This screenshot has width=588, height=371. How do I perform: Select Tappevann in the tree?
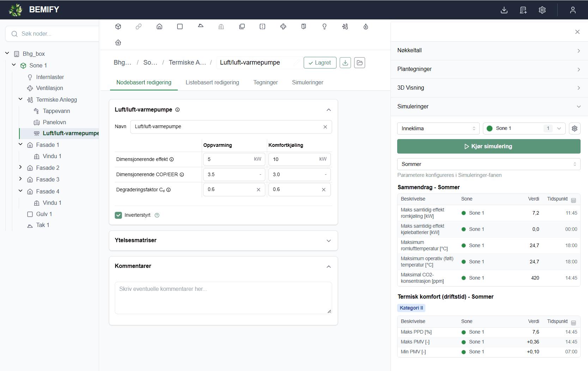tap(56, 111)
